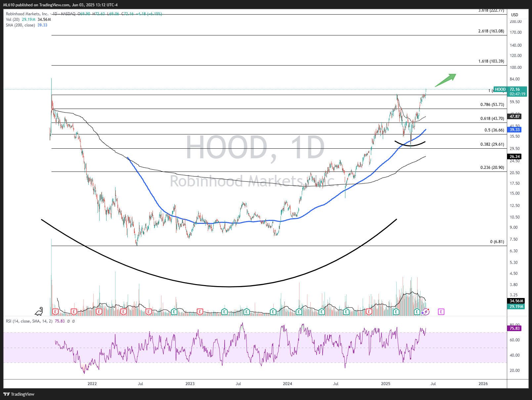This screenshot has height=400, width=532.
Task: Click the 200.00 price axis tick
Action: coord(515,22)
